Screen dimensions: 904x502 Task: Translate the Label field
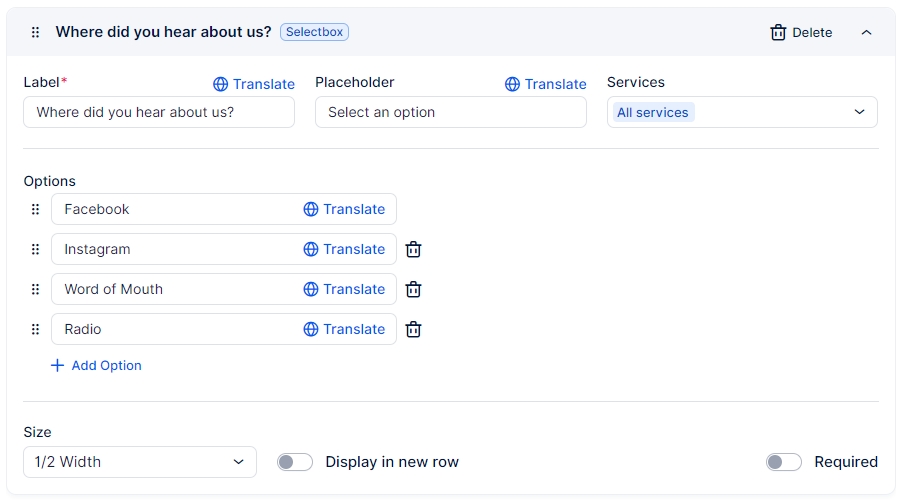tap(254, 84)
